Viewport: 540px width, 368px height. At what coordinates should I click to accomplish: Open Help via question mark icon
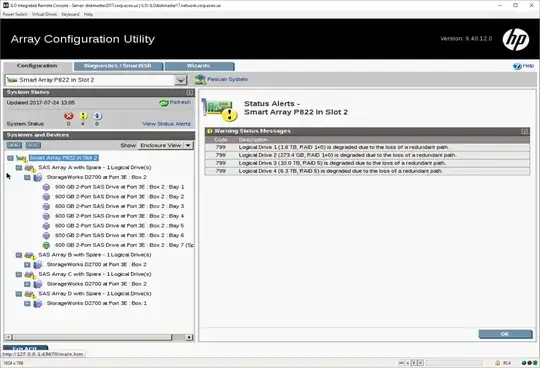pos(517,66)
